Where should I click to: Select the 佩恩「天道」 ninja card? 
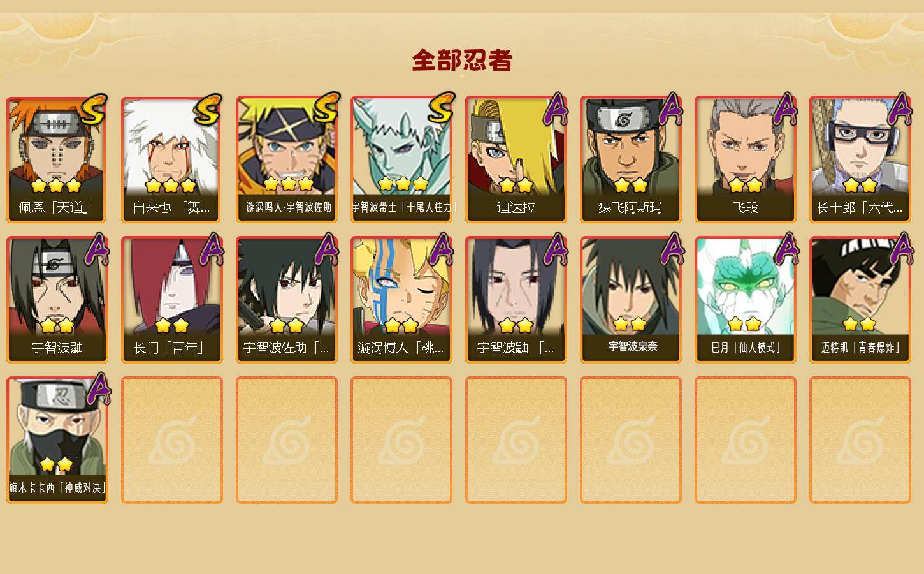(x=57, y=159)
